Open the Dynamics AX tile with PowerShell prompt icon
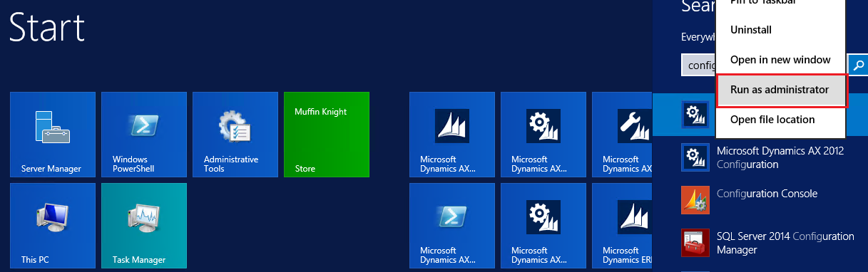 click(452, 226)
